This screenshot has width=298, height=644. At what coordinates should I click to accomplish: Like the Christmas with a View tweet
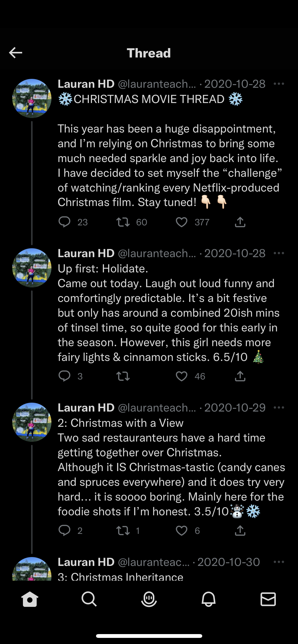tap(182, 531)
